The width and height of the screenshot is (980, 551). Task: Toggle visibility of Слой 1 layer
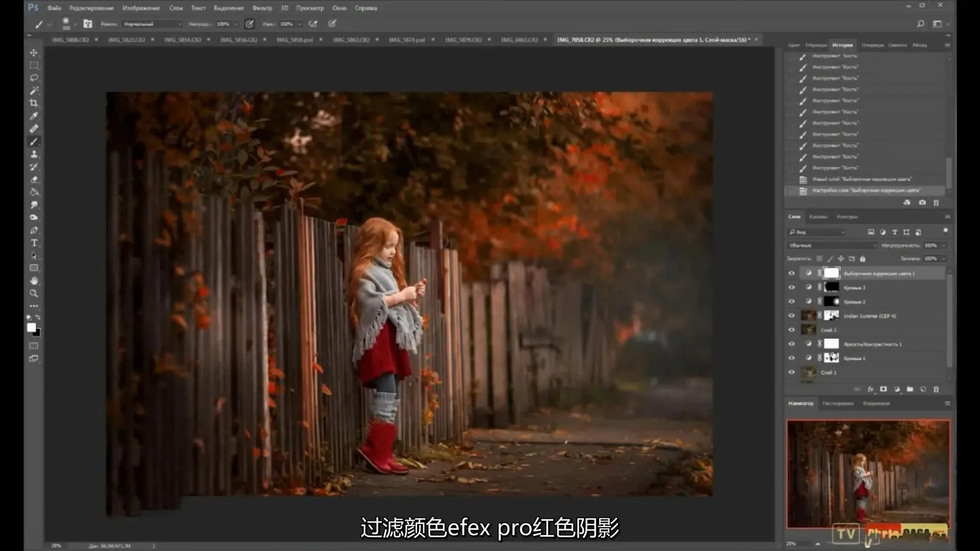792,372
